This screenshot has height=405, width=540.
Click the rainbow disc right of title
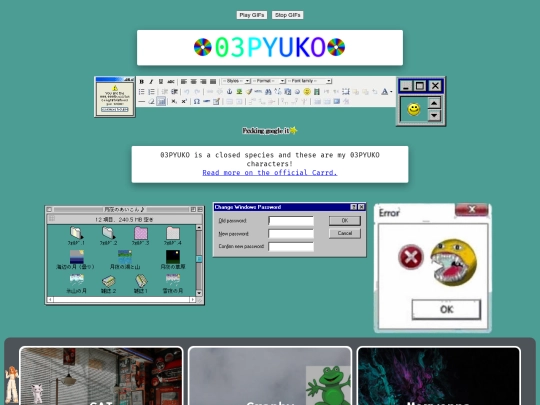(336, 47)
